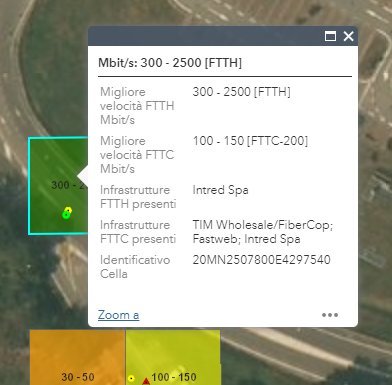Close the cell info popup

coord(348,36)
